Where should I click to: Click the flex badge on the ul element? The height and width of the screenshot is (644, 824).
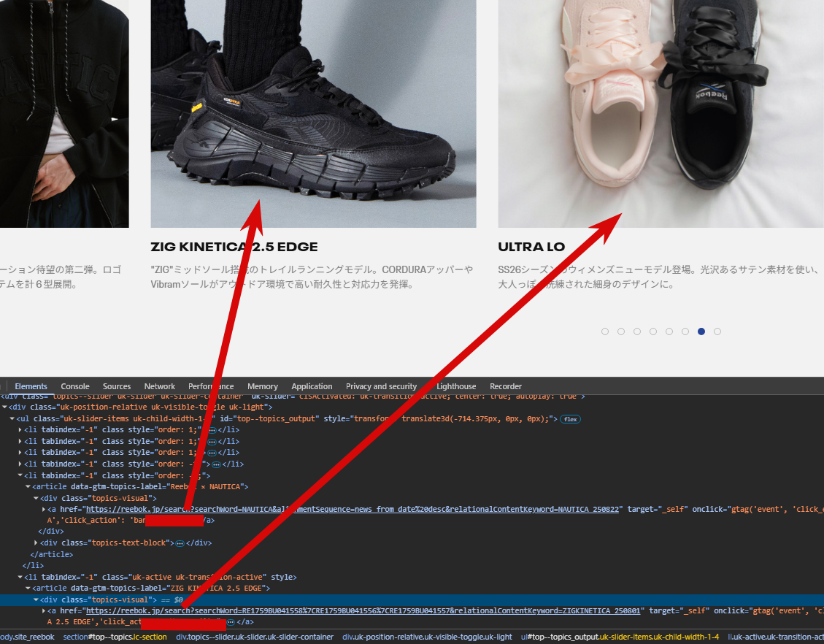(570, 419)
